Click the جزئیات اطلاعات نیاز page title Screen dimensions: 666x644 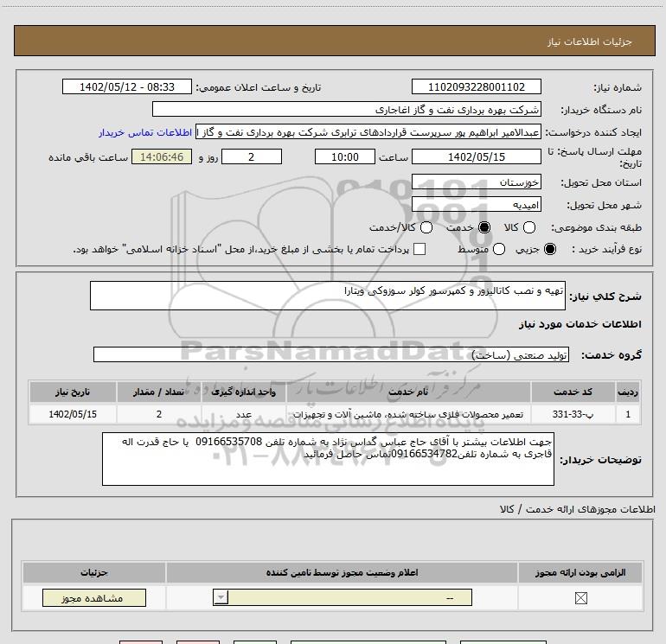(590, 41)
